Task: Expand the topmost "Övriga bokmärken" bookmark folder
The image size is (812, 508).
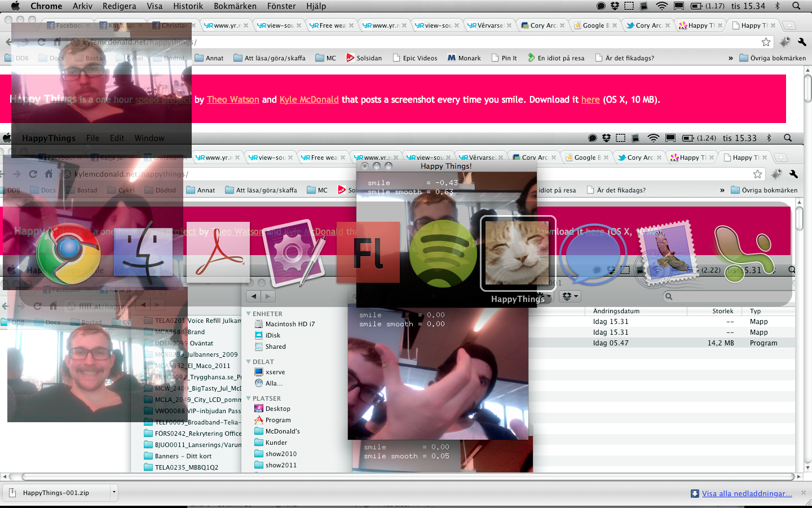Action: (x=773, y=58)
